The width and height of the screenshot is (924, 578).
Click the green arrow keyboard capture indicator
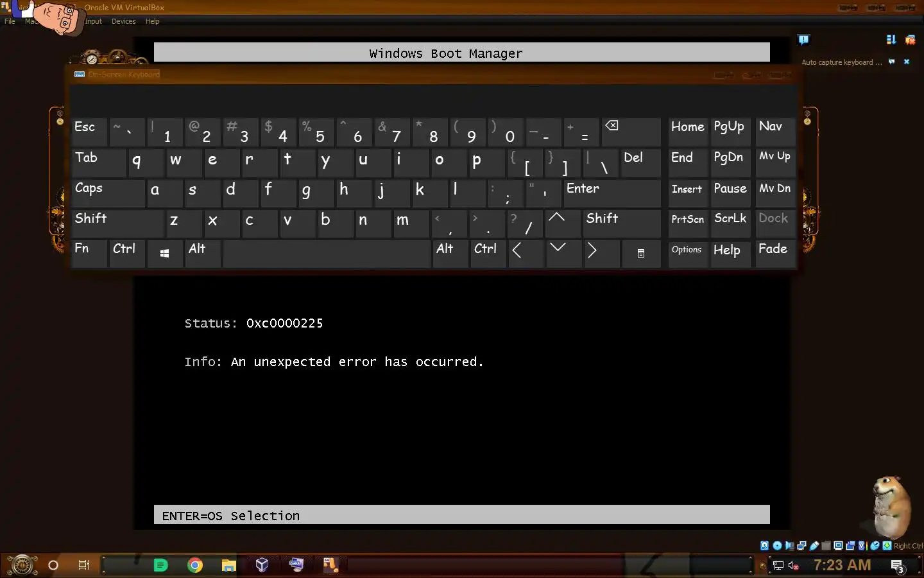tap(887, 545)
